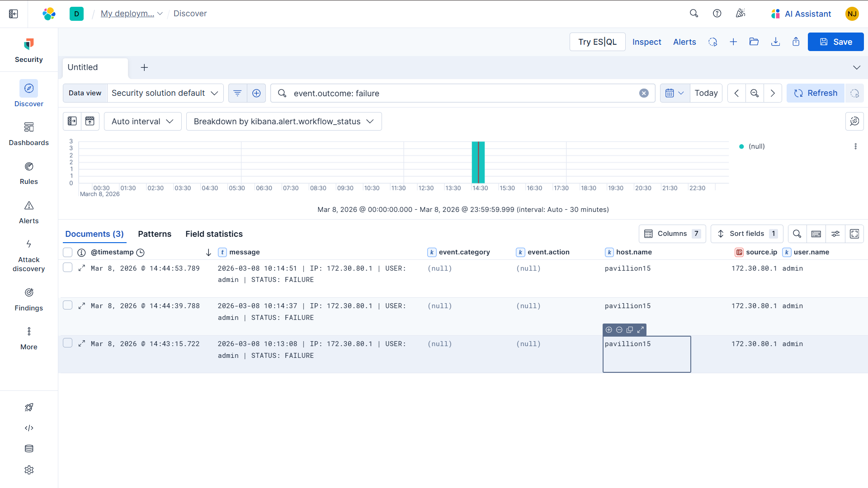Expand the first document row details
The image size is (868, 488).
coord(82,268)
